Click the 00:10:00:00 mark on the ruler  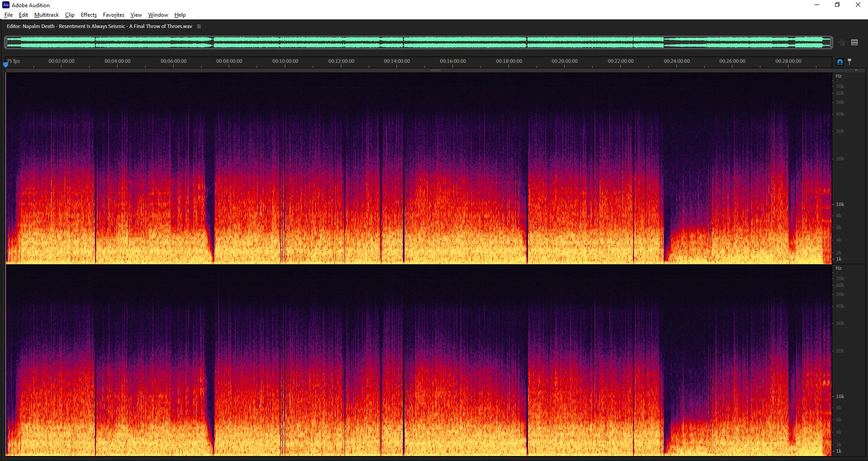tap(285, 61)
